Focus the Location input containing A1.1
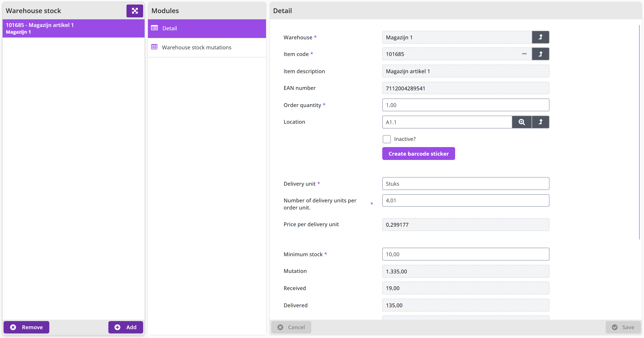This screenshot has width=644, height=338. click(447, 122)
